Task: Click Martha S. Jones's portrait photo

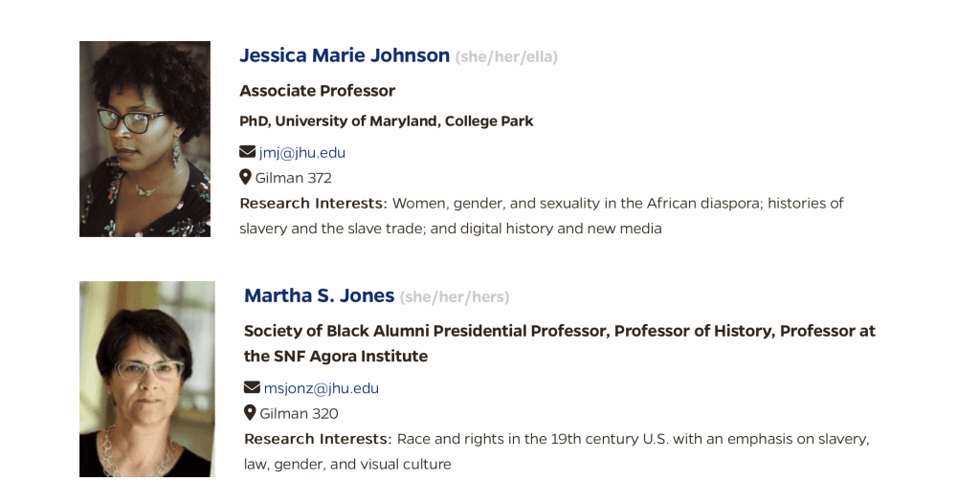Action: click(146, 379)
